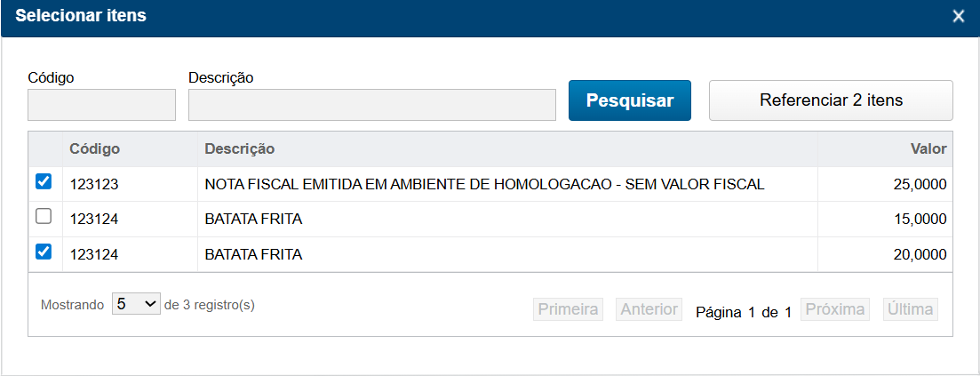Click the 25,0000 value cell
Image resolution: width=980 pixels, height=376 pixels.
tap(920, 185)
